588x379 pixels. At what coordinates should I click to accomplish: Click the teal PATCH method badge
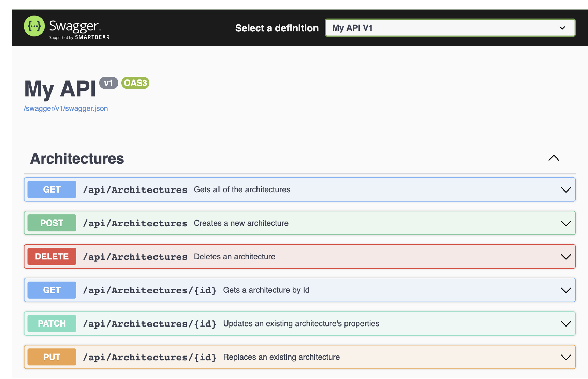[52, 323]
